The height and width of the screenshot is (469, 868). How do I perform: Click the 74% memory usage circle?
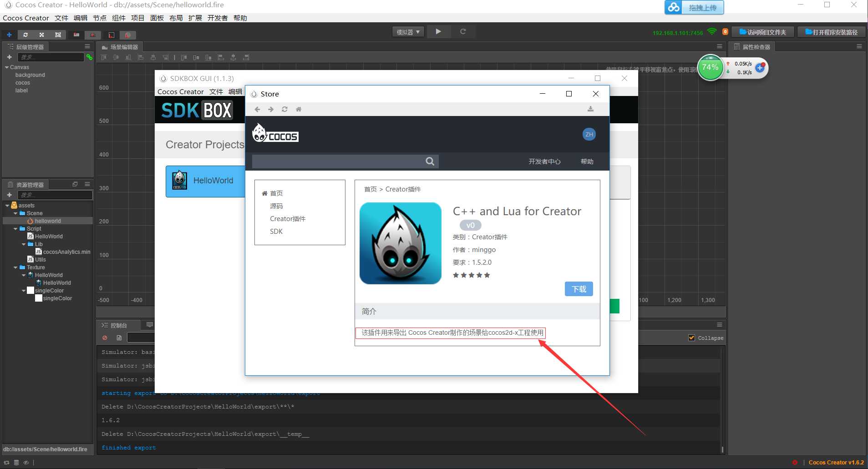pos(710,67)
